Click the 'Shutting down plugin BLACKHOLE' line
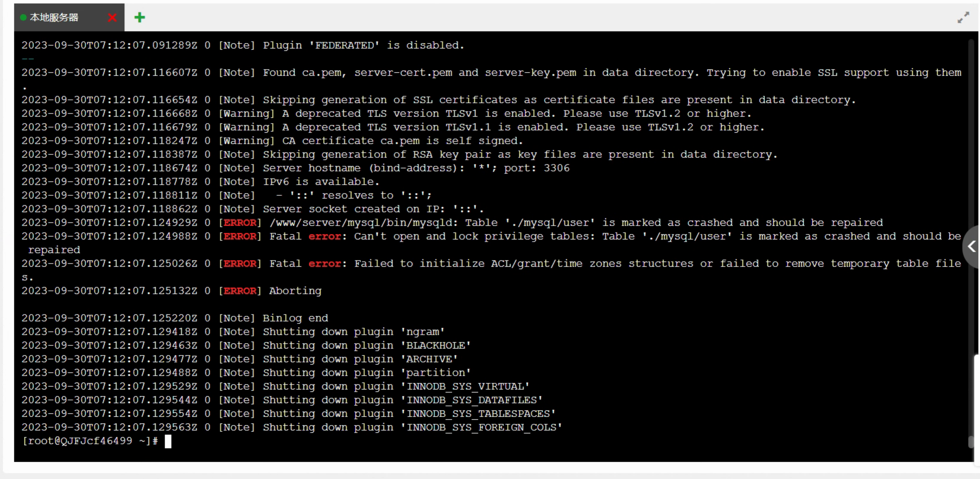 tap(246, 346)
